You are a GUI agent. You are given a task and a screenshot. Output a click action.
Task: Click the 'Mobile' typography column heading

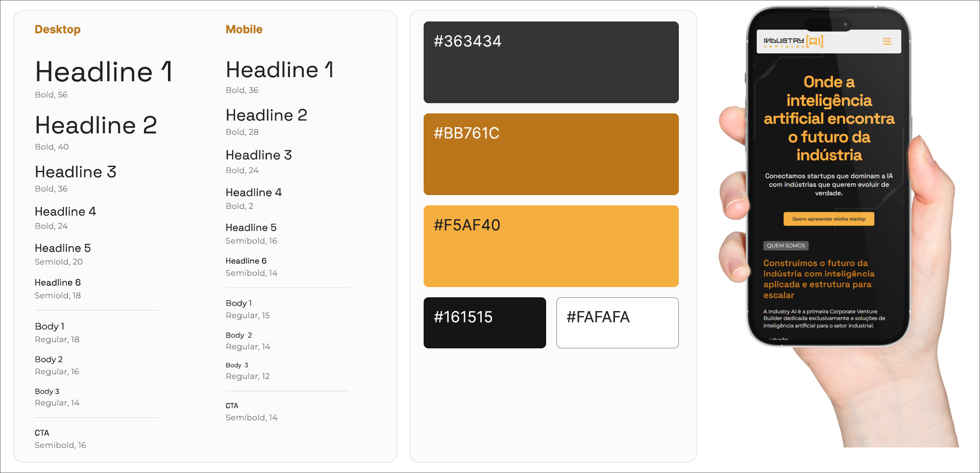(244, 30)
